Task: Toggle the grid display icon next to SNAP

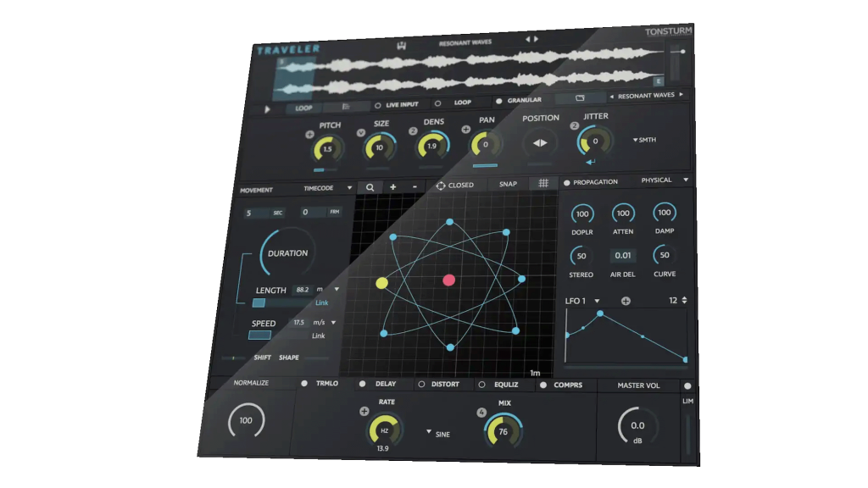Action: (x=543, y=183)
